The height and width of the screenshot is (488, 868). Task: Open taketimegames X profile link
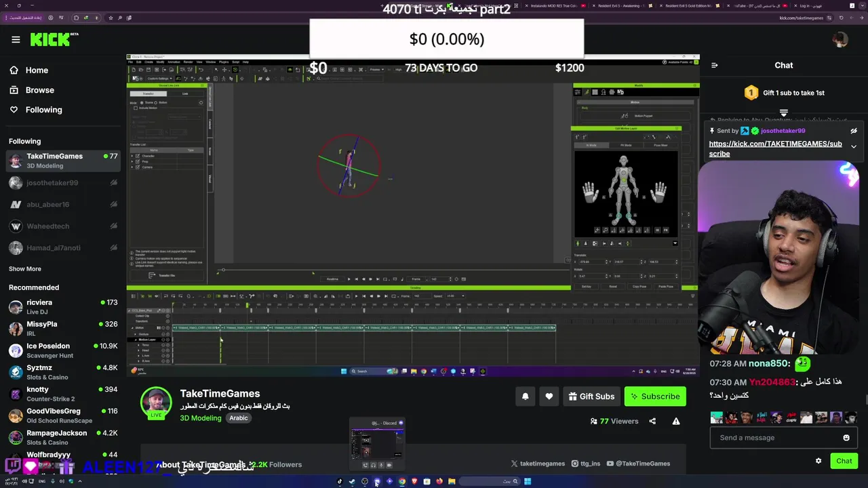click(x=538, y=464)
